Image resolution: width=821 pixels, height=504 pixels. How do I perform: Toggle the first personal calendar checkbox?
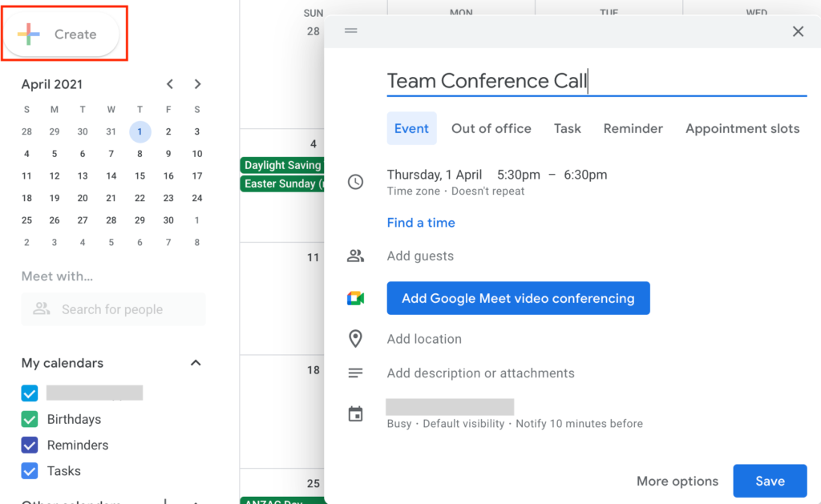click(30, 393)
